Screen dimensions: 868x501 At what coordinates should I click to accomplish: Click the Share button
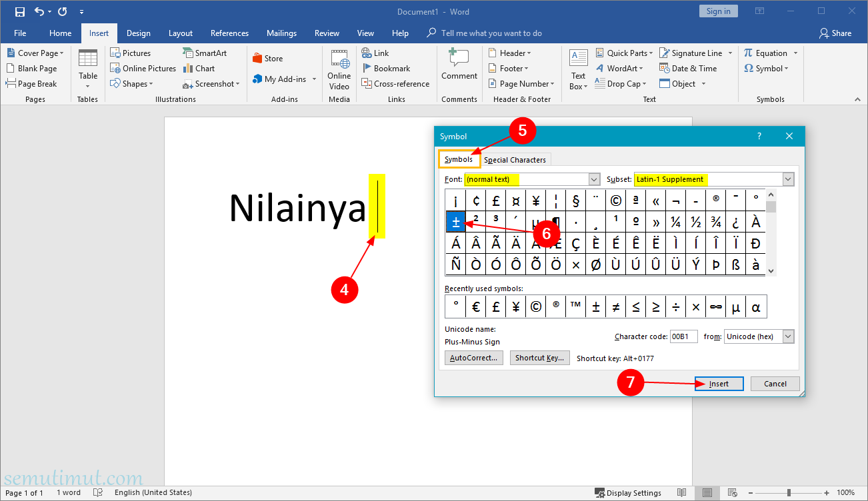(835, 33)
